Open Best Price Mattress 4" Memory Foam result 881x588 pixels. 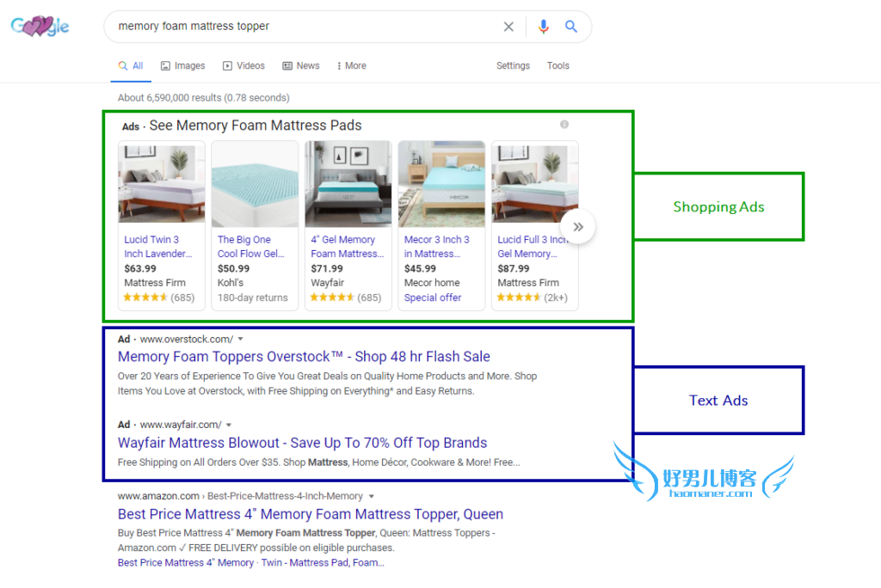coord(311,514)
